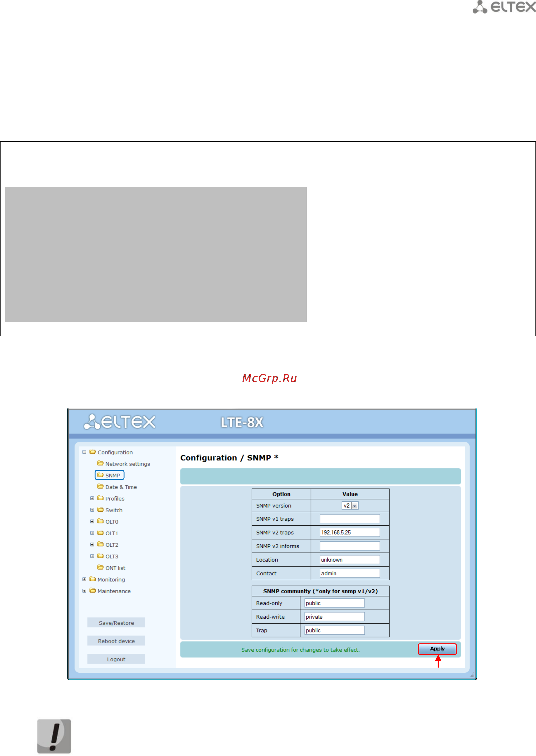The width and height of the screenshot is (536, 756).
Task: Click the SNMP folder icon
Action: pyautogui.click(x=100, y=475)
